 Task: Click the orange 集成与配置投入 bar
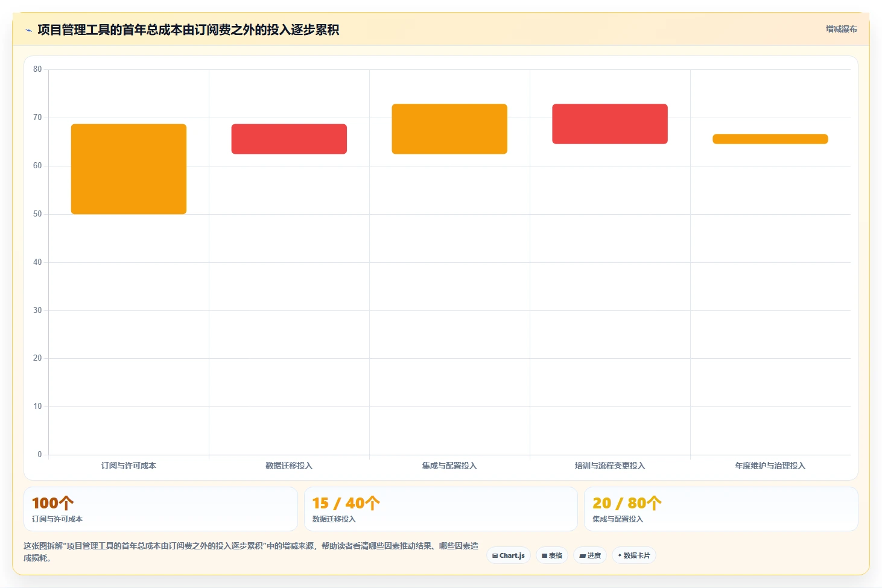[x=449, y=129]
